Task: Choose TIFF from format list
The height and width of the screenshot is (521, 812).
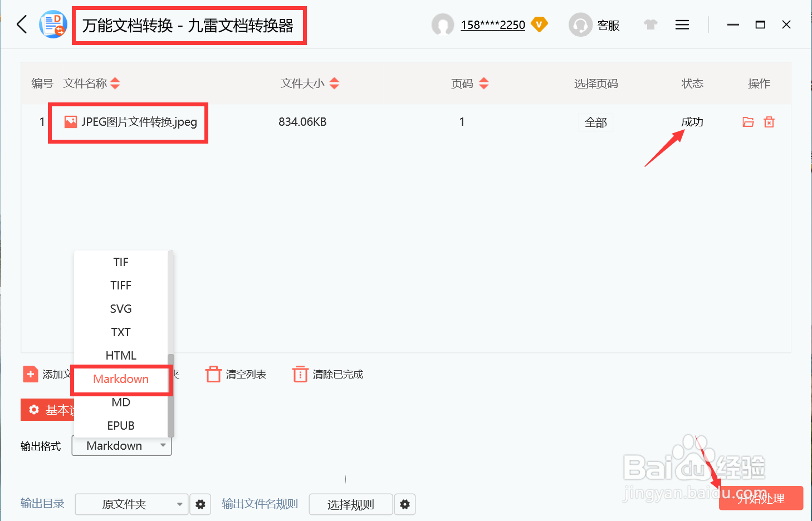Action: [x=121, y=286]
